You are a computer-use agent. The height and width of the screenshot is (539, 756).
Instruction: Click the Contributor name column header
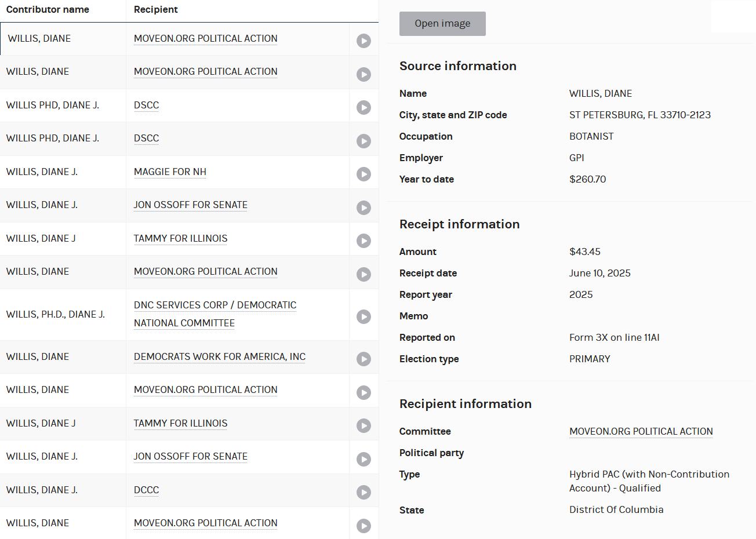[x=48, y=9]
